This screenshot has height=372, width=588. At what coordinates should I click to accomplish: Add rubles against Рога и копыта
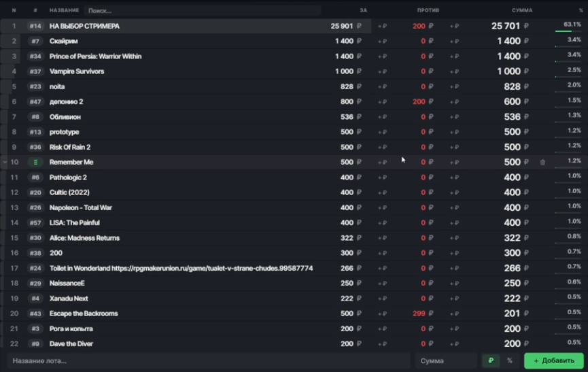click(x=454, y=329)
